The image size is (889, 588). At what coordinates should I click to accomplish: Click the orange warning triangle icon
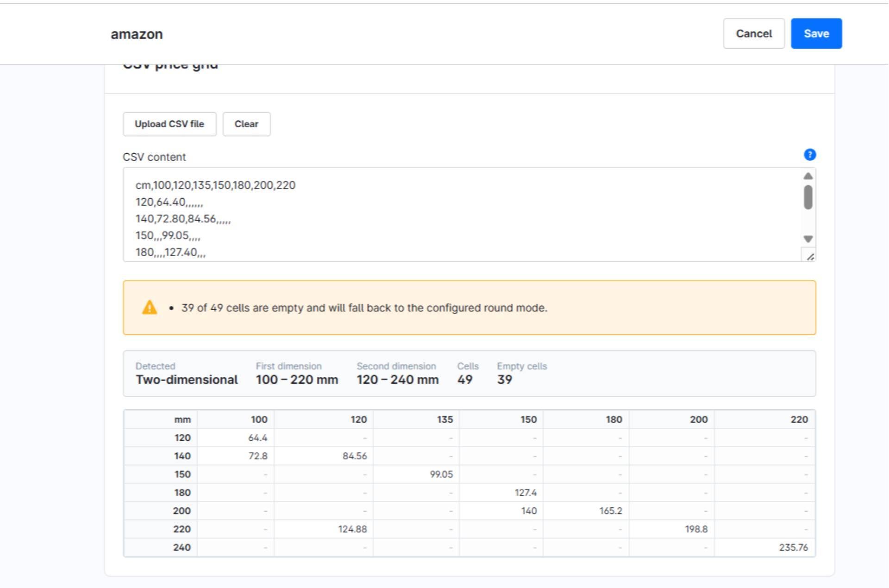[x=149, y=307]
